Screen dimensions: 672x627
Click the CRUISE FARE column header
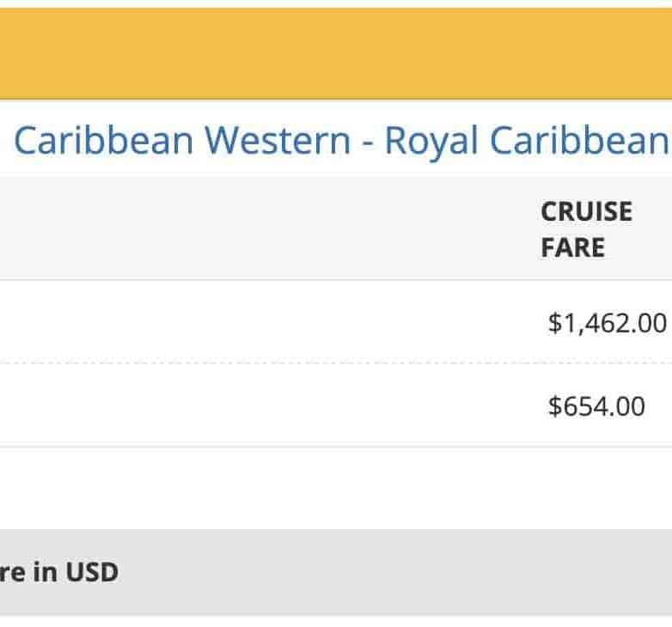click(x=586, y=229)
